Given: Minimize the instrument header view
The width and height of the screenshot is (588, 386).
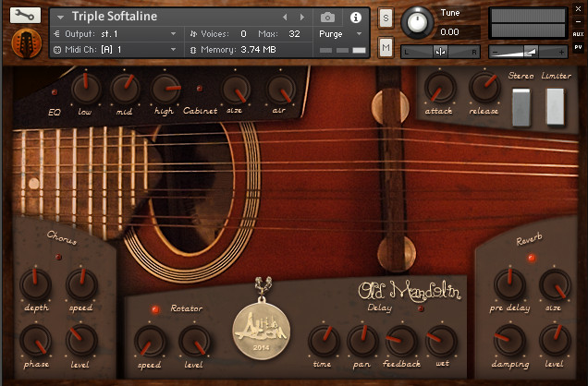Looking at the screenshot, I should pyautogui.click(x=578, y=22).
